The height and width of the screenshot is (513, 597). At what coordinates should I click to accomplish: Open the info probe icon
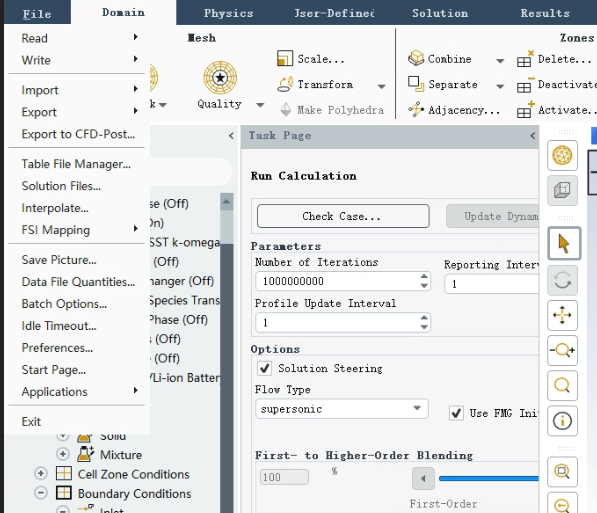(x=562, y=421)
